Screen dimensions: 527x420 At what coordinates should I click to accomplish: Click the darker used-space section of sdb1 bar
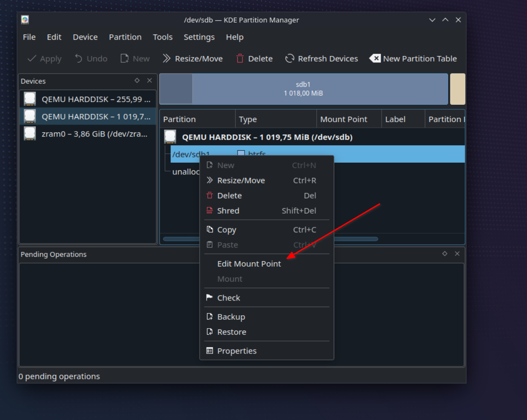[176, 89]
